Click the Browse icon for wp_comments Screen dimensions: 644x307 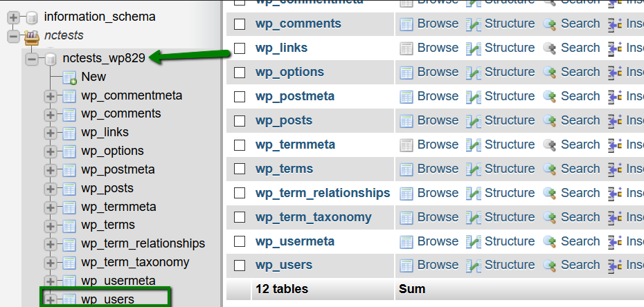point(406,24)
